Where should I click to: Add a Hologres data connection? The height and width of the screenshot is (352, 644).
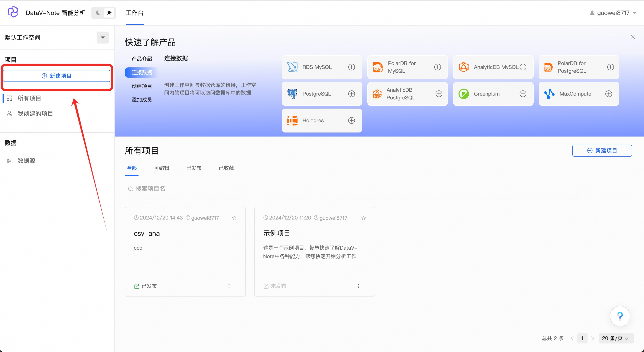point(351,120)
